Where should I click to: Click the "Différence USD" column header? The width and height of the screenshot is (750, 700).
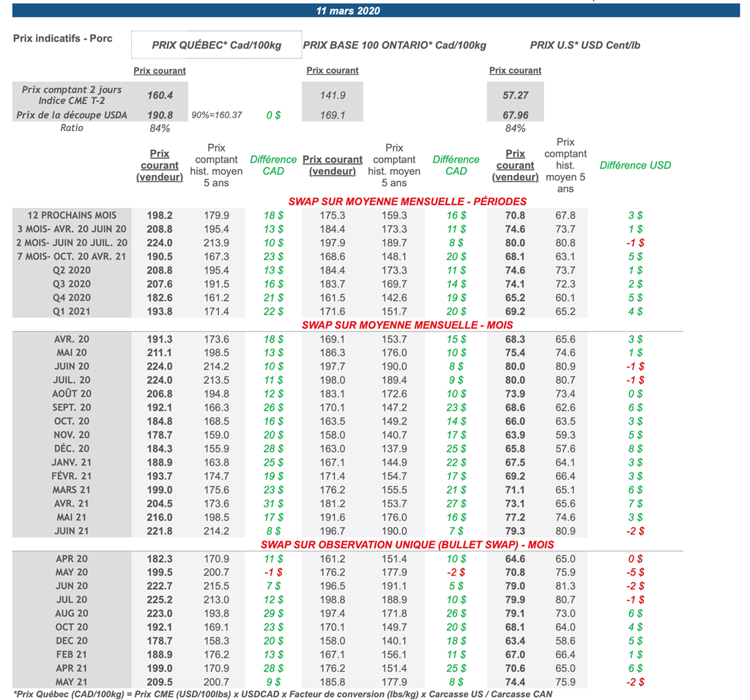point(634,165)
